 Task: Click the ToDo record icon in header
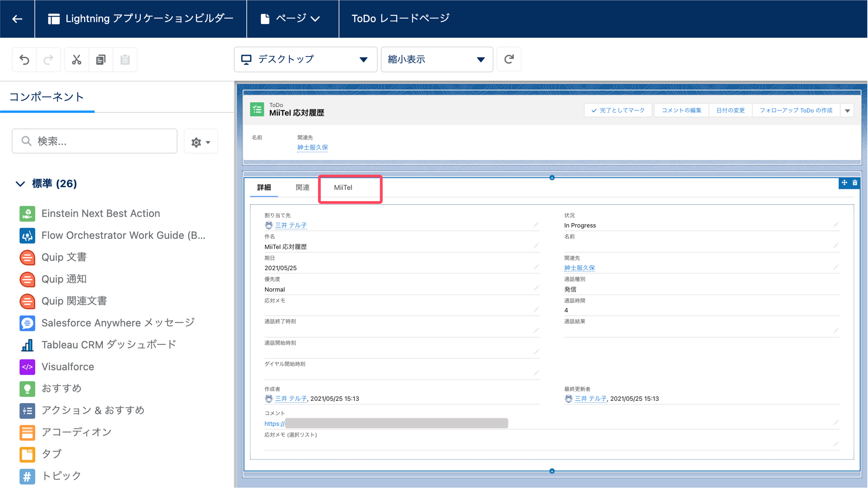(x=257, y=110)
